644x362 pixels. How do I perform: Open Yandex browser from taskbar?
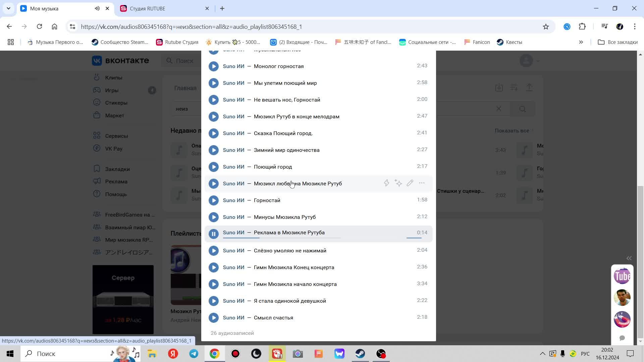173,354
